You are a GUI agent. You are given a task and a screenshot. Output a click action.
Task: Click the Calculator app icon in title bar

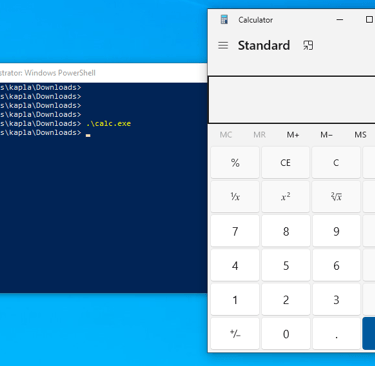pyautogui.click(x=224, y=20)
